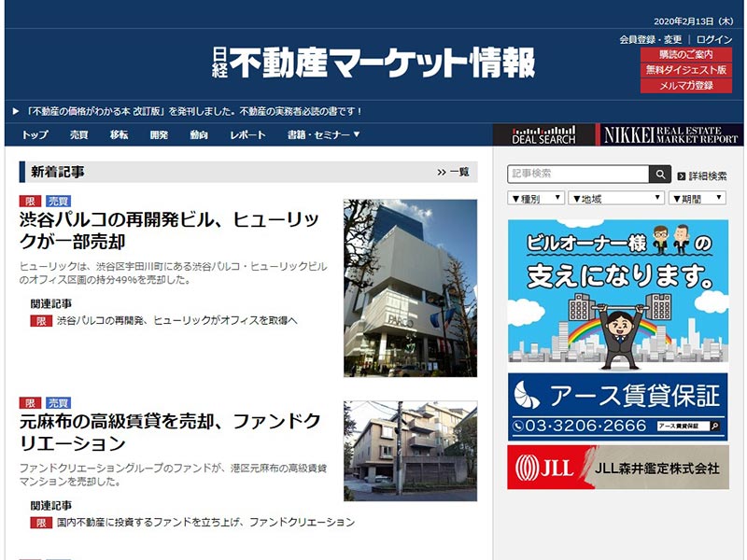The width and height of the screenshot is (747, 560).
Task: Open the 書籍・セミナー menu dropdown
Action: pyautogui.click(x=323, y=134)
